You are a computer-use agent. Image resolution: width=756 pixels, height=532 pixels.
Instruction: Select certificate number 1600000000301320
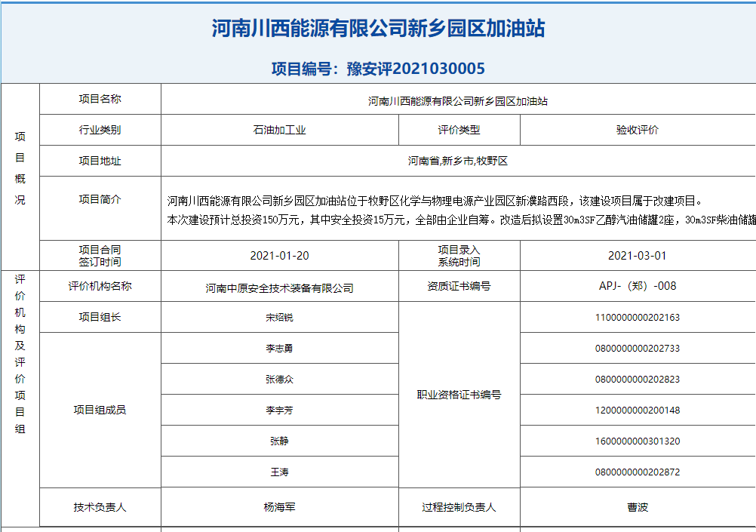[x=638, y=441]
